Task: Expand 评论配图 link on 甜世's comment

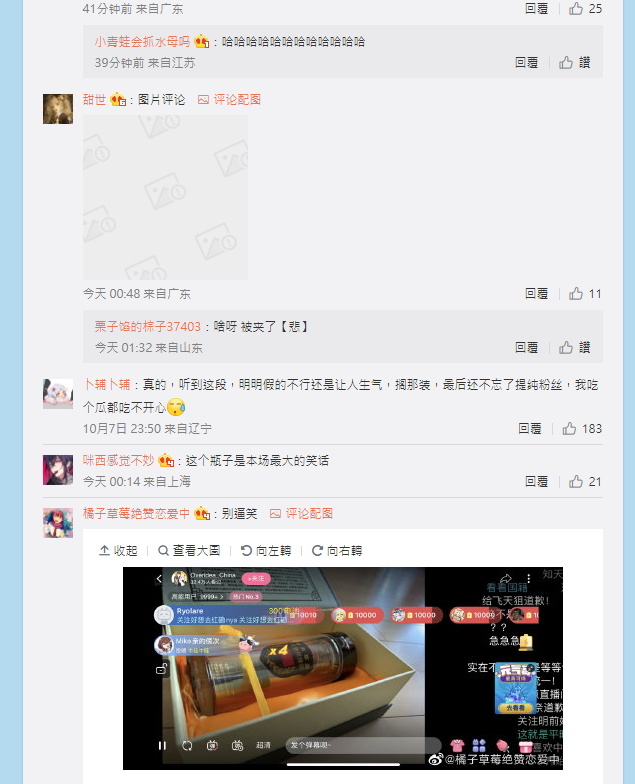Action: (230, 100)
